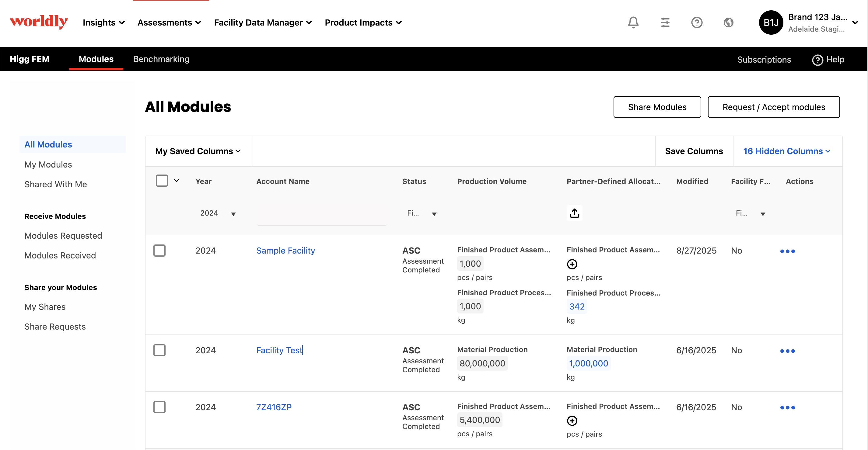Click the Share Modules button
The image size is (868, 450).
pos(657,107)
